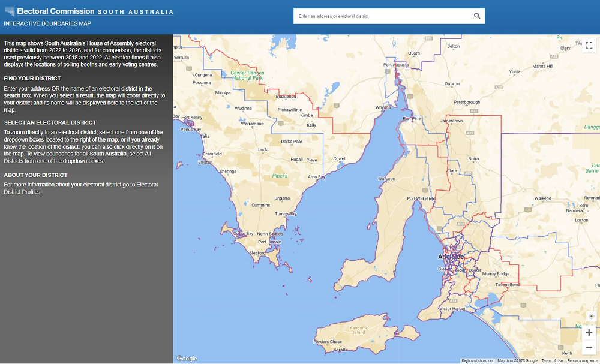Click the Adelaide label on the map
The image size is (600, 364).
pyautogui.click(x=451, y=257)
